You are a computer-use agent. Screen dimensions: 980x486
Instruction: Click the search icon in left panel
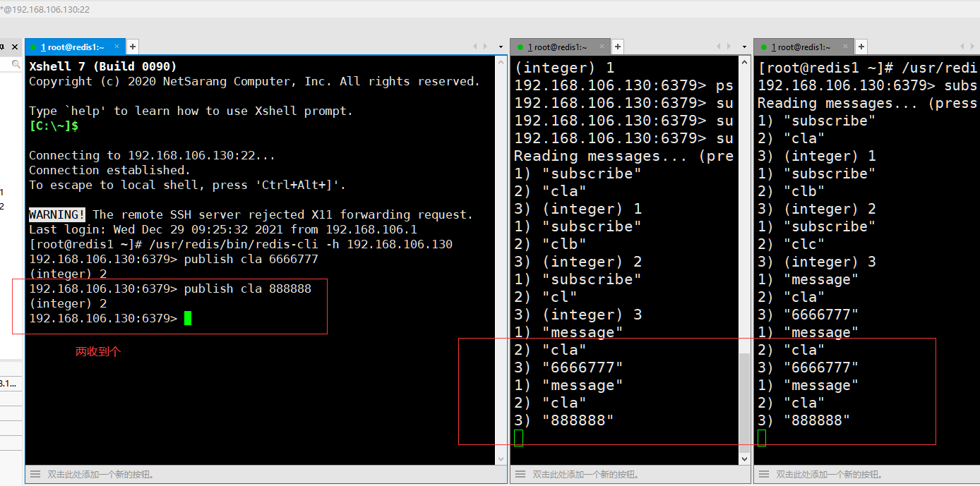pyautogui.click(x=16, y=64)
